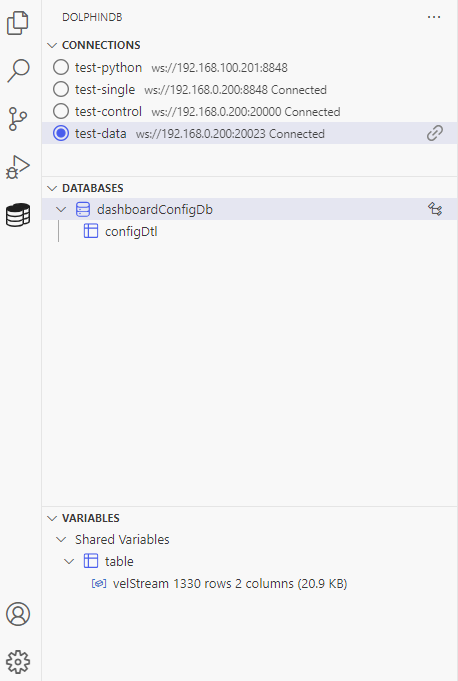Select the test-control connection radio
Image resolution: width=458 pixels, height=681 pixels.
click(61, 111)
